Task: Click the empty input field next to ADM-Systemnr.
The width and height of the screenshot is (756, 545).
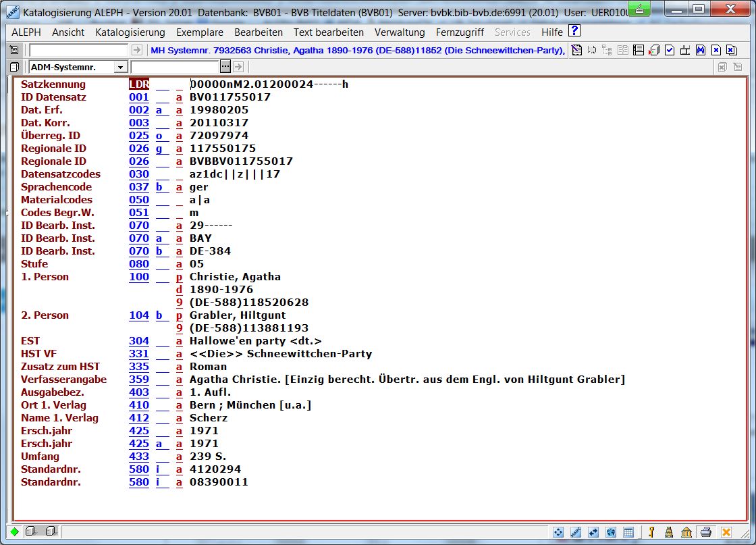Action: [175, 67]
